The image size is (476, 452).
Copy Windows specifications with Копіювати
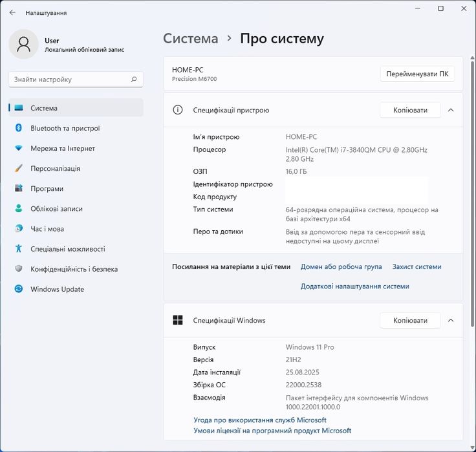(x=410, y=320)
